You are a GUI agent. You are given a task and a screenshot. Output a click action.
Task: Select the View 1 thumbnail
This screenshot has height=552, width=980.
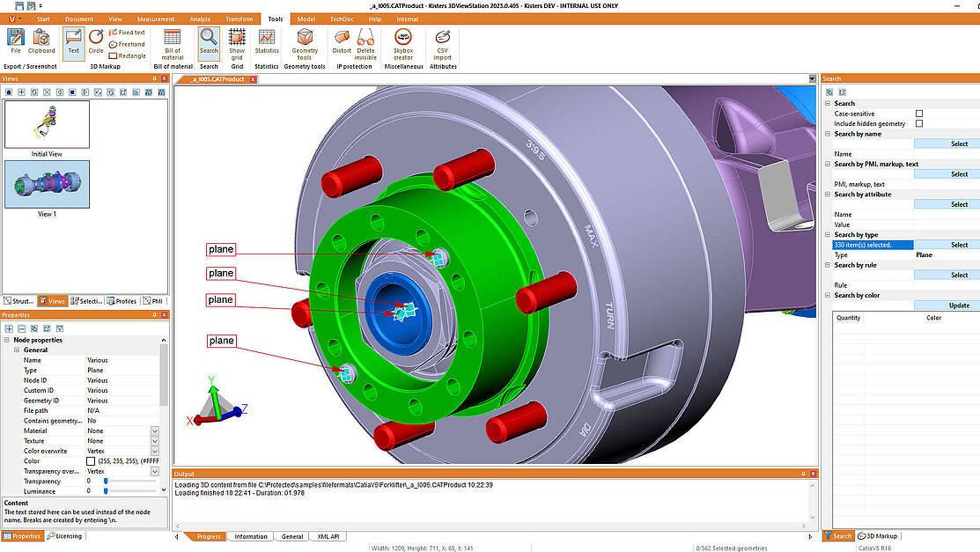47,184
